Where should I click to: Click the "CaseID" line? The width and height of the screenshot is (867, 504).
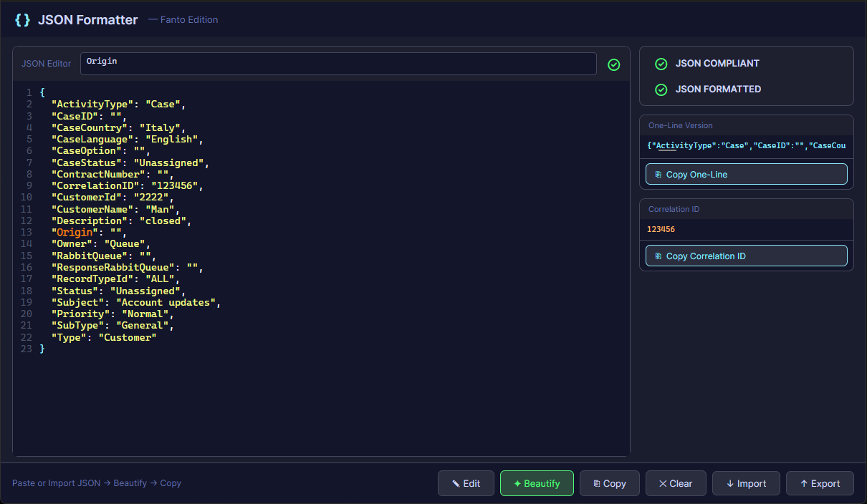pyautogui.click(x=89, y=116)
